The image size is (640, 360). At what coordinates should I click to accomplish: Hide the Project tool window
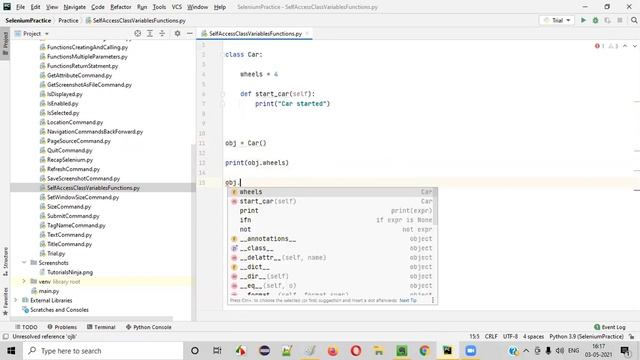pyautogui.click(x=189, y=33)
